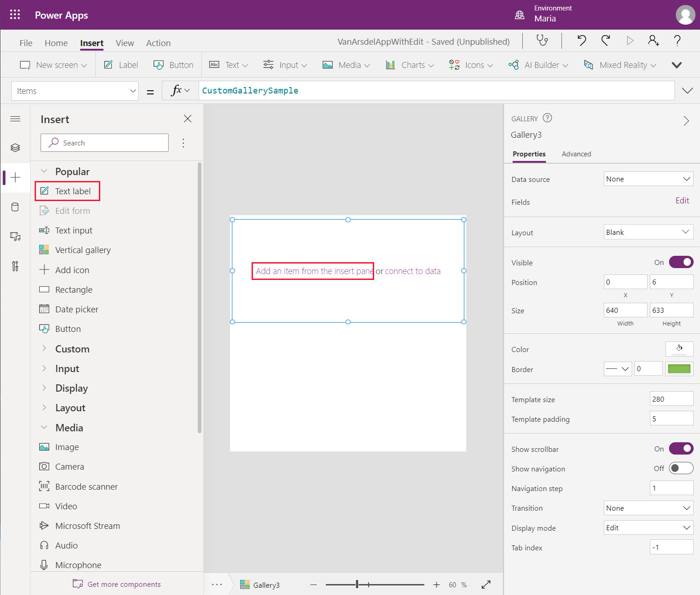700x595 pixels.
Task: Expand the hamburger menu in left sidebar
Action: [15, 119]
